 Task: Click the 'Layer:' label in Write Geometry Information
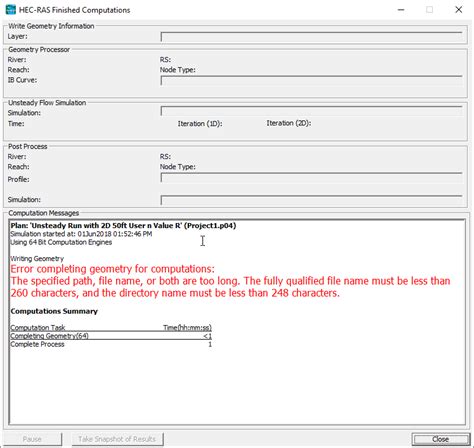(x=18, y=37)
